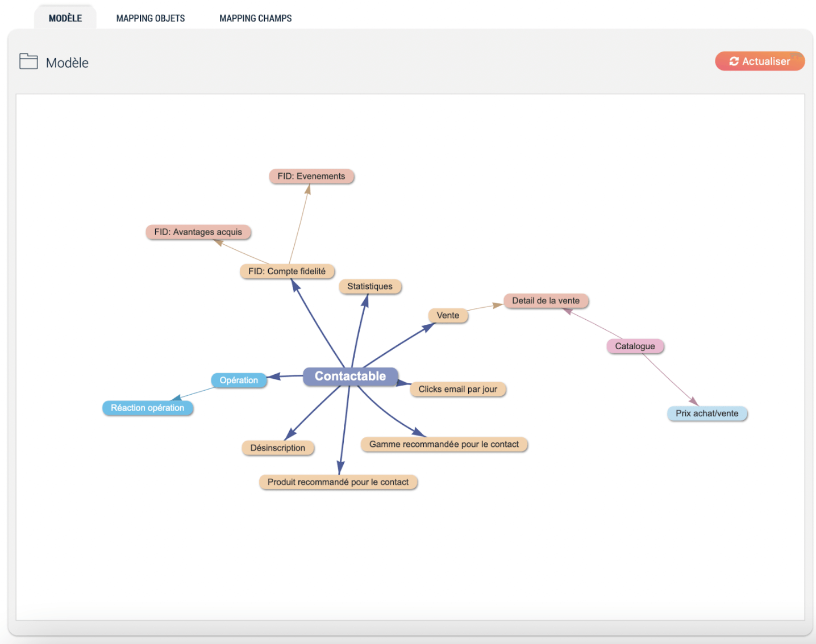Select the Prix achat/vente node

pos(707,413)
